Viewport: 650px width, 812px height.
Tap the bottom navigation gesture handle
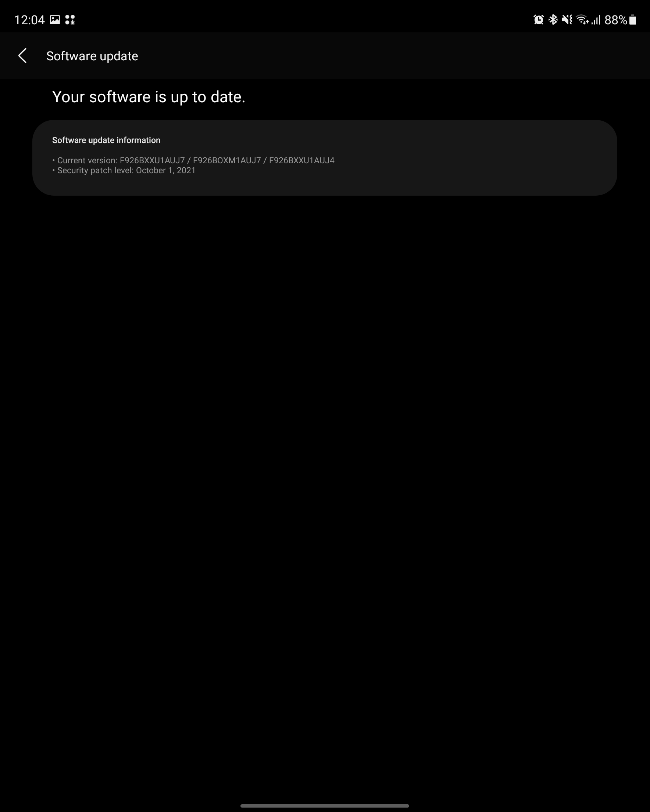[325, 806]
